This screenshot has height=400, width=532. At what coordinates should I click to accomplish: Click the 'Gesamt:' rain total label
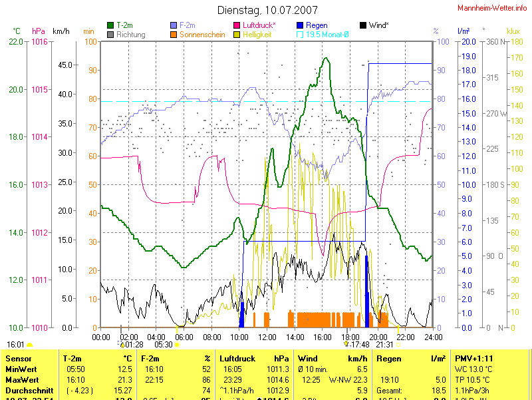pos(389,391)
